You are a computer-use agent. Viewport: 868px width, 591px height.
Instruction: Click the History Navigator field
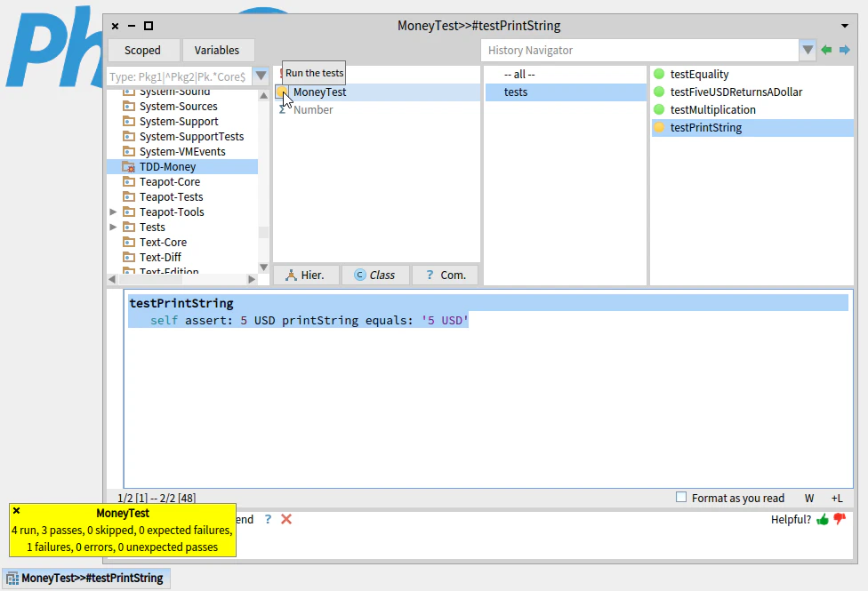tap(640, 51)
